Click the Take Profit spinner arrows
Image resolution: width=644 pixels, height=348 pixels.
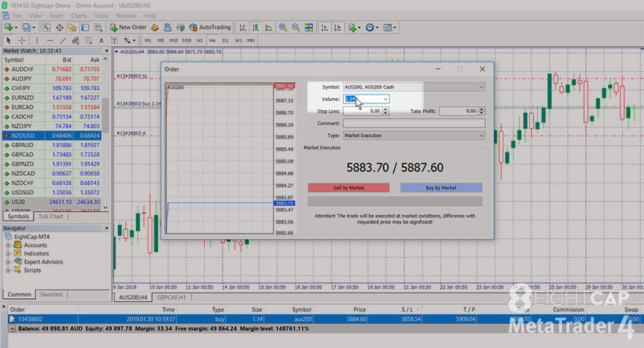pos(482,111)
